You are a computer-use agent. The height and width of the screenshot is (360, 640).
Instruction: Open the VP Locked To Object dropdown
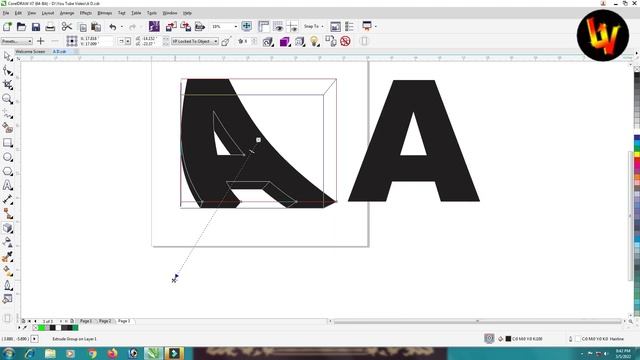point(195,41)
